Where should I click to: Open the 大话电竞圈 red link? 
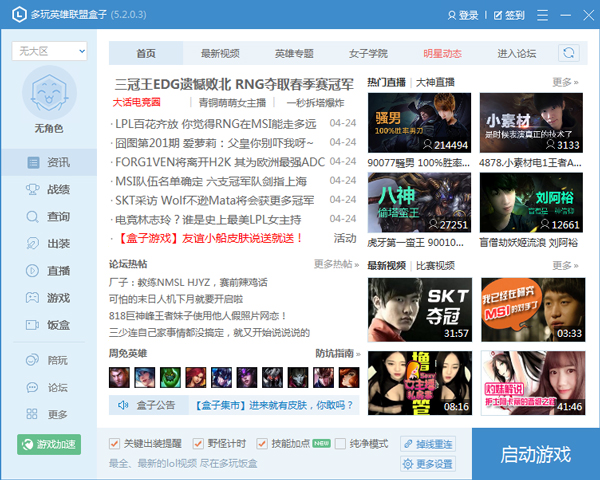[136, 103]
